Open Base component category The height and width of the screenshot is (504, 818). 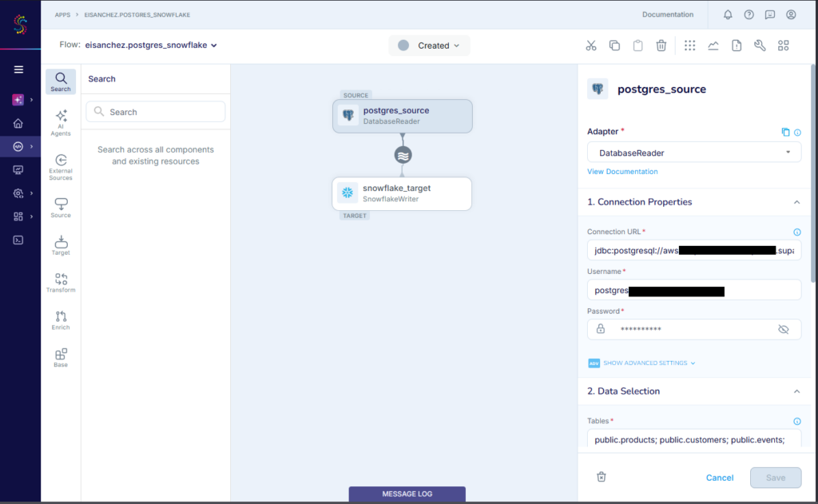(61, 358)
